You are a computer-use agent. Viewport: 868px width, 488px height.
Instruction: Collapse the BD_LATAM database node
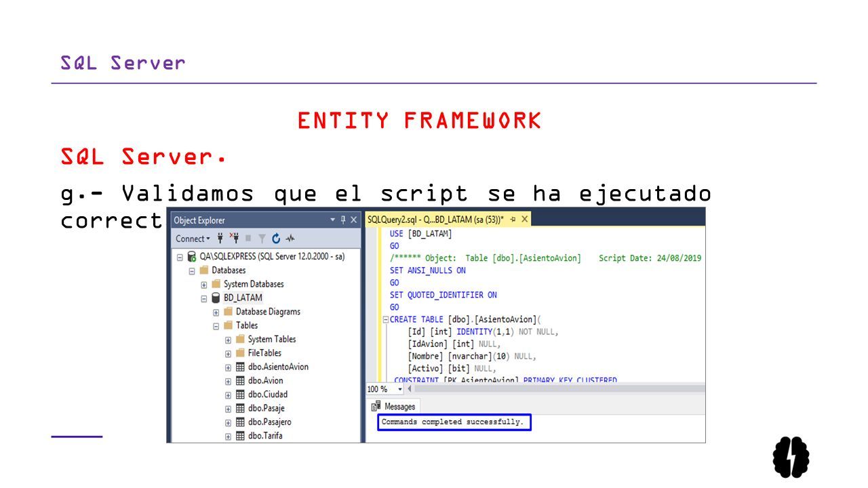pyautogui.click(x=204, y=298)
